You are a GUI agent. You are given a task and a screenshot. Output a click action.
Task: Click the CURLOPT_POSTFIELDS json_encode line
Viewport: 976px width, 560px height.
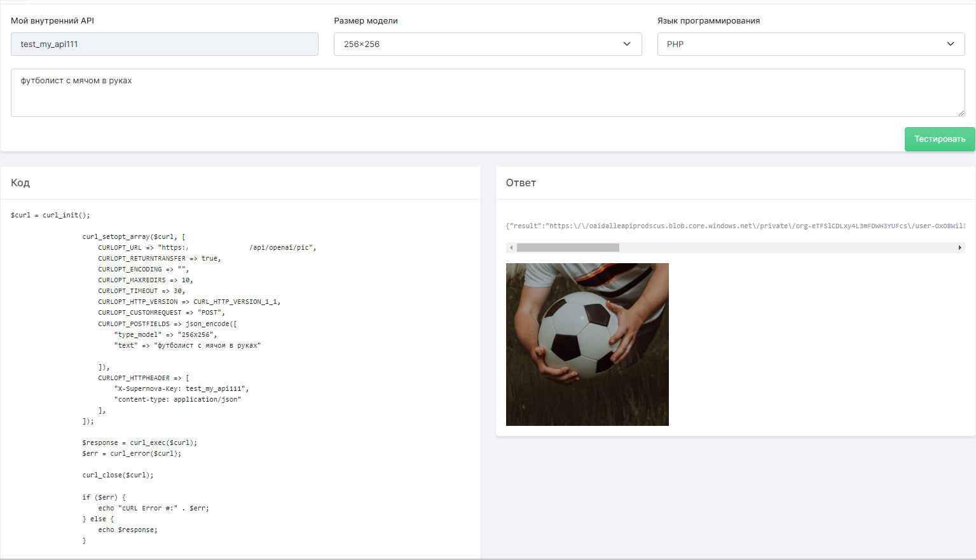167,324
